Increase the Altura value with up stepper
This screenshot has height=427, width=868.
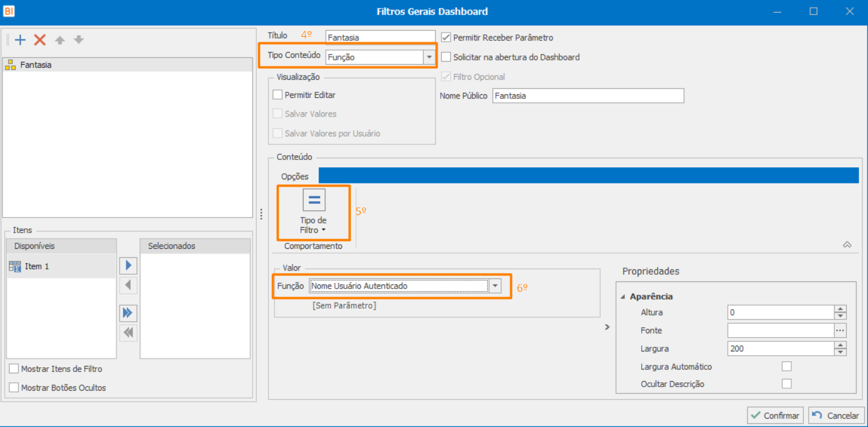(840, 309)
